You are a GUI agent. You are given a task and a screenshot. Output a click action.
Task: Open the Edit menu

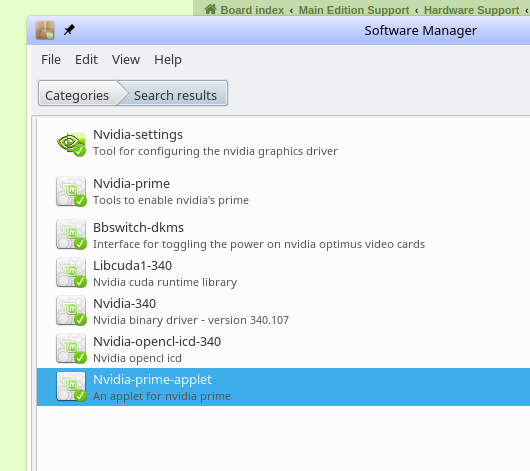coord(86,60)
